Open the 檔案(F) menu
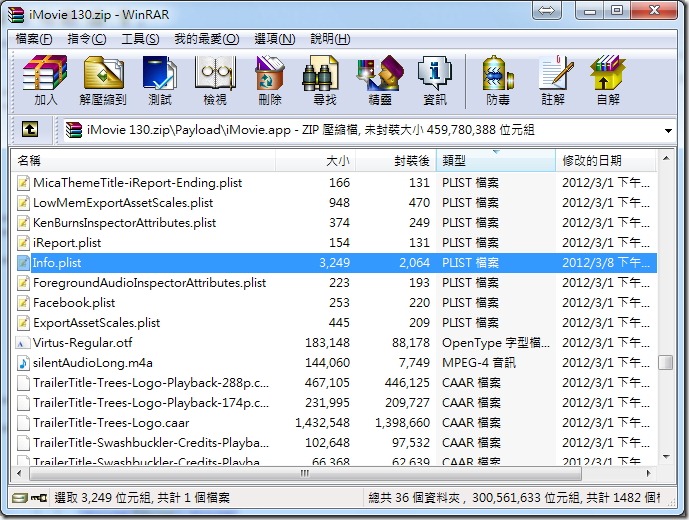Screen dimensions: 689x520 34,39
